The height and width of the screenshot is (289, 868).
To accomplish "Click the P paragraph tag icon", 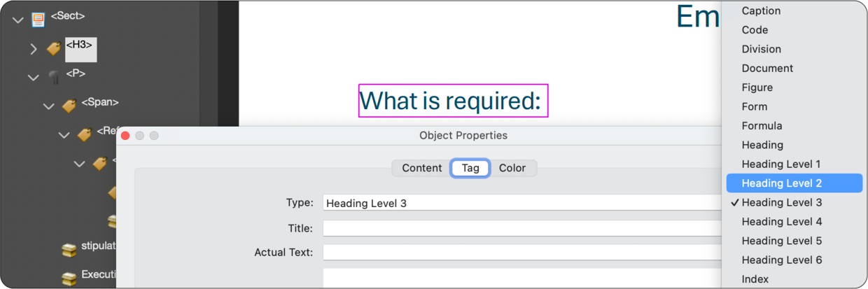I will click(54, 78).
